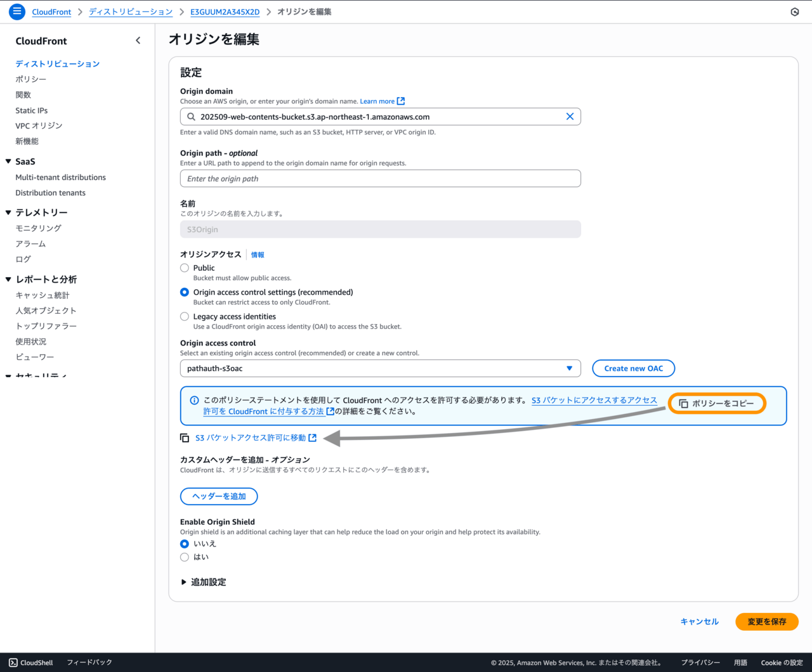
Task: Click external link icon after S3 バケットアクセス許可に移動
Action: (313, 438)
